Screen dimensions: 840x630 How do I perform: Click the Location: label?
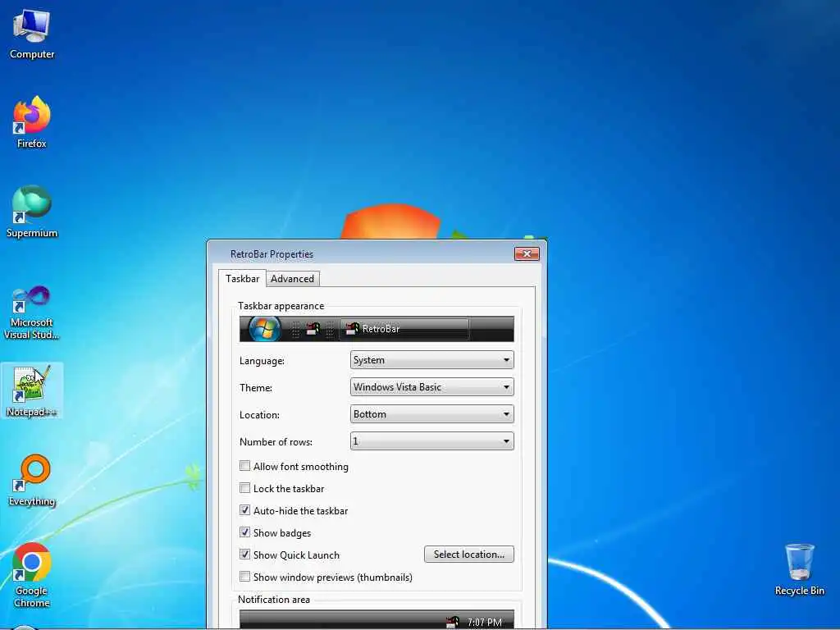(259, 414)
